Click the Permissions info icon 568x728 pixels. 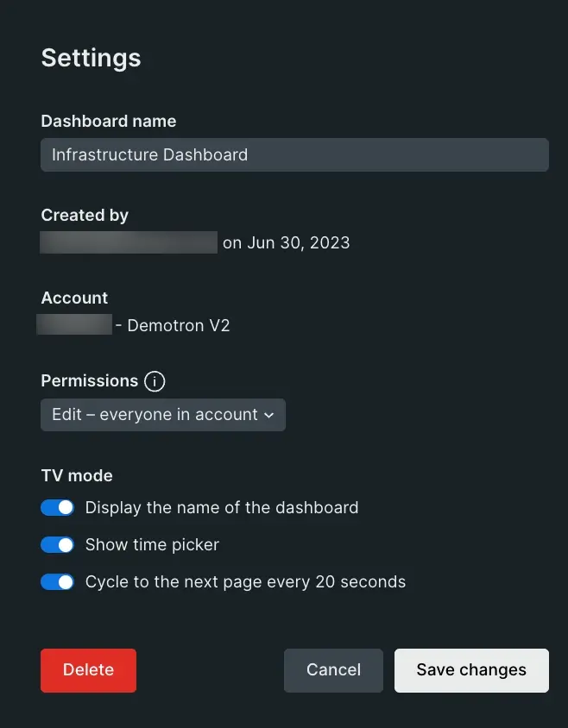pos(155,381)
